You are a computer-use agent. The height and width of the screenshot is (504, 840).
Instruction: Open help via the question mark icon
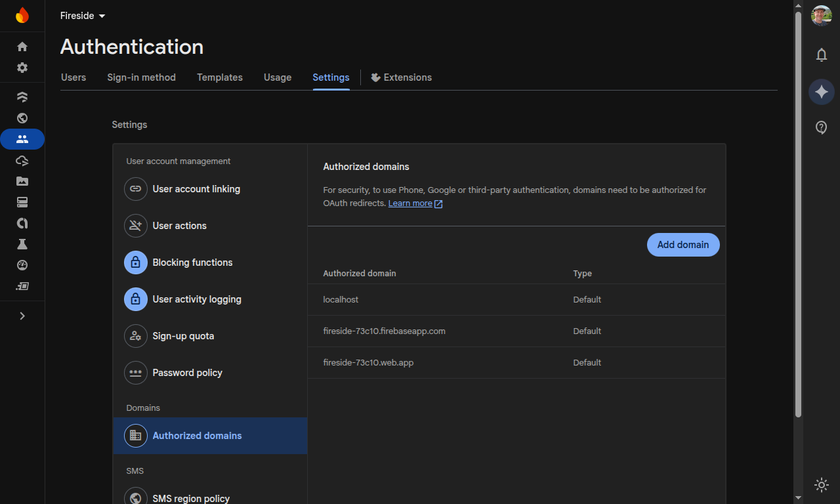pos(821,127)
